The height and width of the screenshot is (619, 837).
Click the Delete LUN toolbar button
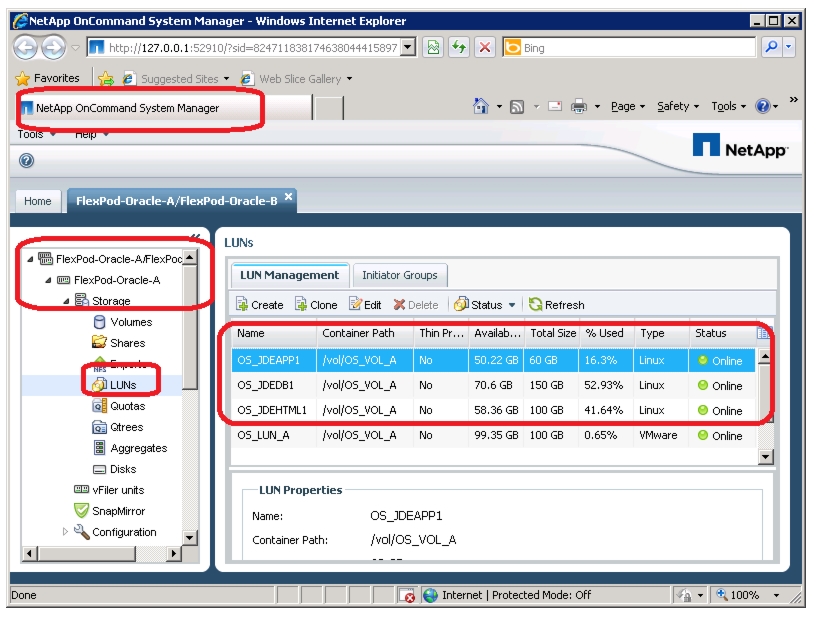[x=416, y=305]
